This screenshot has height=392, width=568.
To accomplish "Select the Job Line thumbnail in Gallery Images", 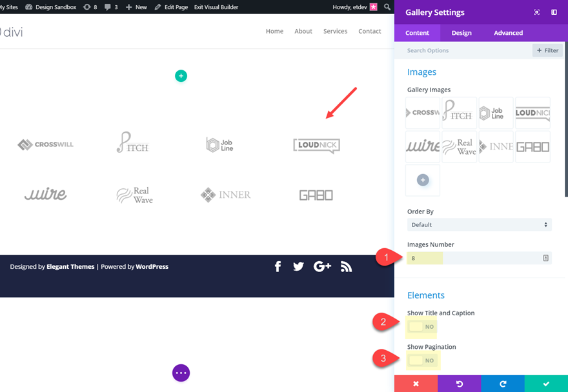I will (496, 113).
